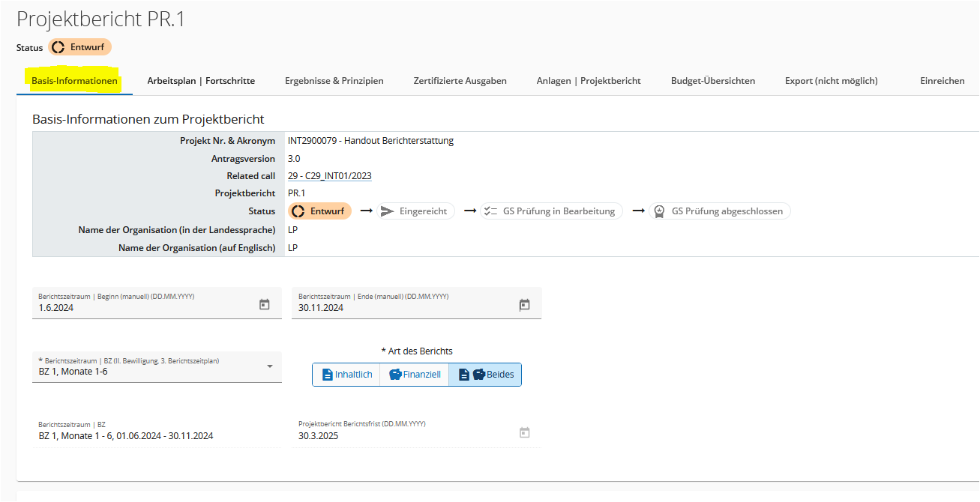Select Beides report type
Viewport: 980px width, 502px height.
[x=485, y=375]
